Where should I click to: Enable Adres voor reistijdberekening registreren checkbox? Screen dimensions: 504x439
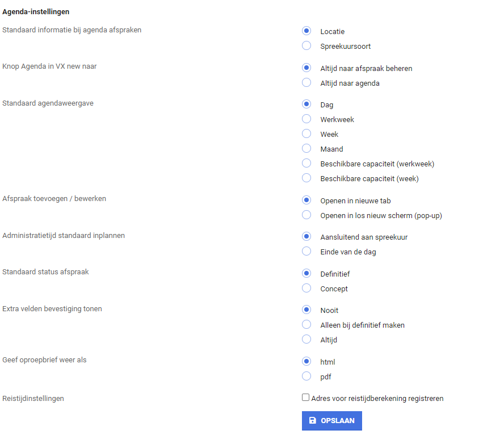coord(306,398)
